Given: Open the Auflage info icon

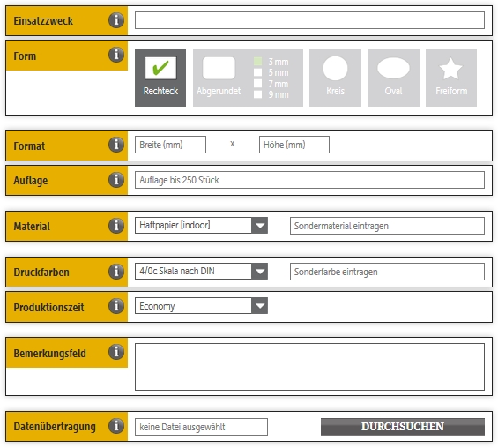Looking at the screenshot, I should coord(116,180).
